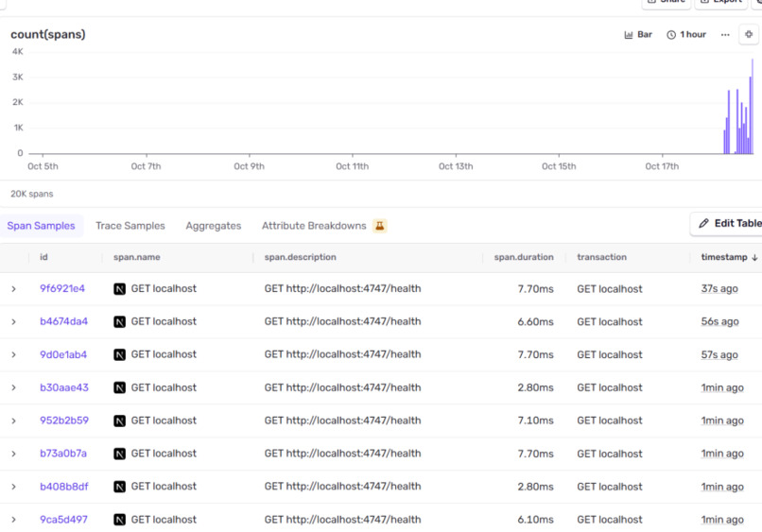Expand the 952b2b59 span row
The height and width of the screenshot is (532, 762).
(x=13, y=420)
